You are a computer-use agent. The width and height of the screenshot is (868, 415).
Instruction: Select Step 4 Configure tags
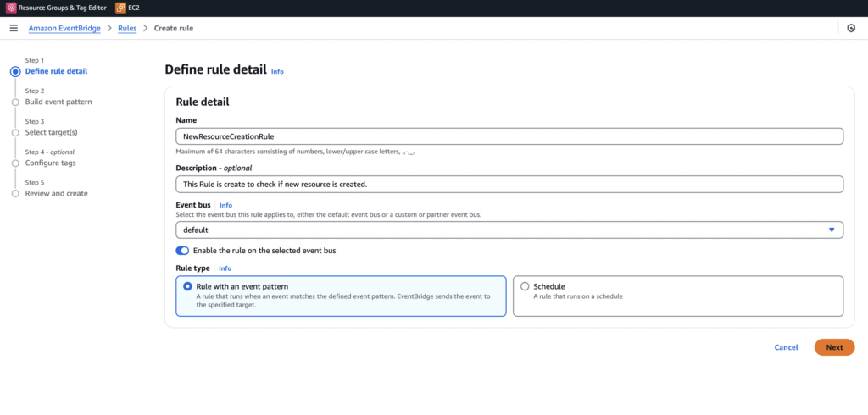(x=50, y=163)
